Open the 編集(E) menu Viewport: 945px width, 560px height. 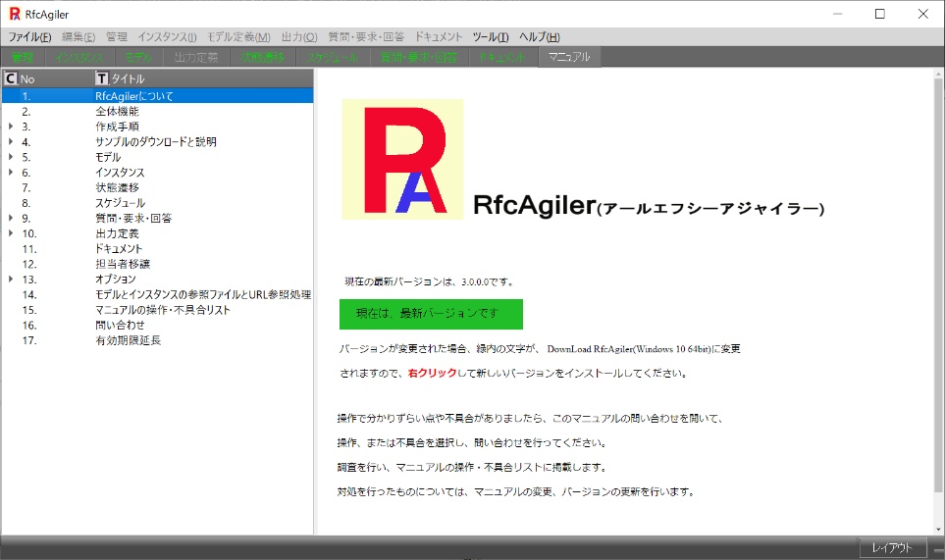pos(79,36)
